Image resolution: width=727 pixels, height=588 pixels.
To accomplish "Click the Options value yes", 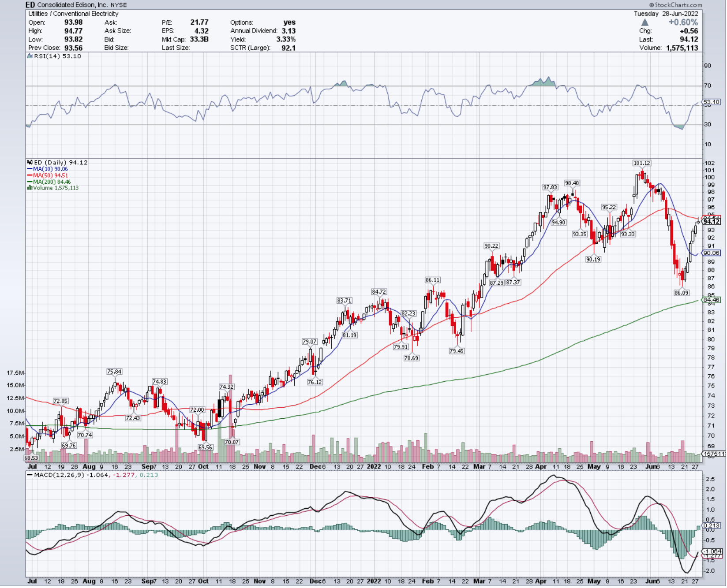I will pyautogui.click(x=290, y=22).
